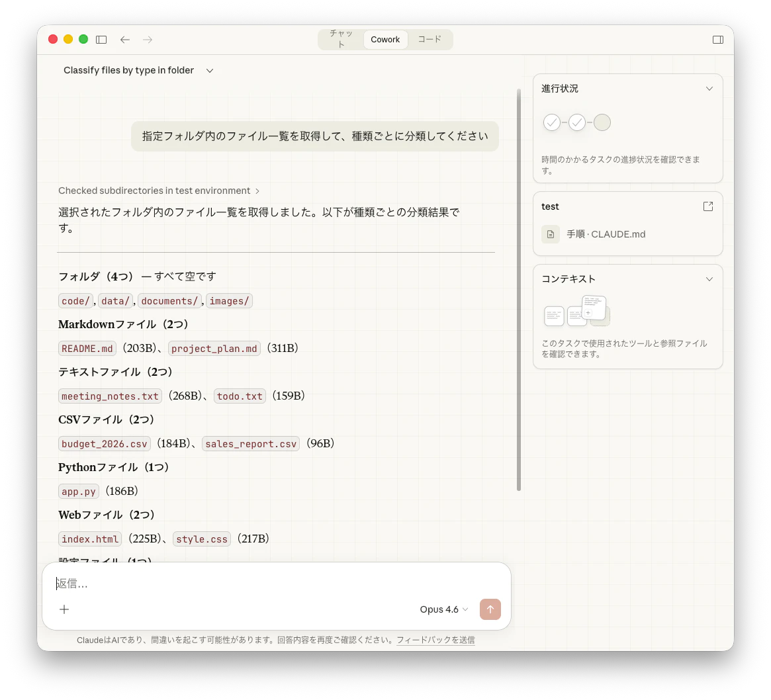Click first completed progress step checkmark
The width and height of the screenshot is (771, 700).
[x=552, y=122]
